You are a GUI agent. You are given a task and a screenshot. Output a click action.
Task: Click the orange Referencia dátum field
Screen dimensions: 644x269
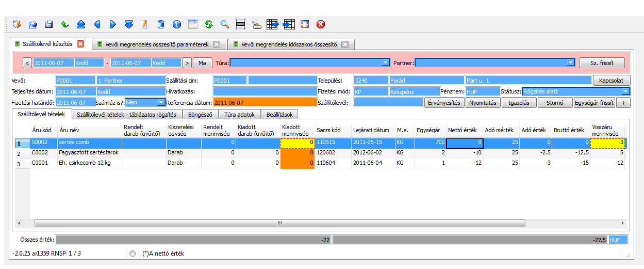[264, 103]
